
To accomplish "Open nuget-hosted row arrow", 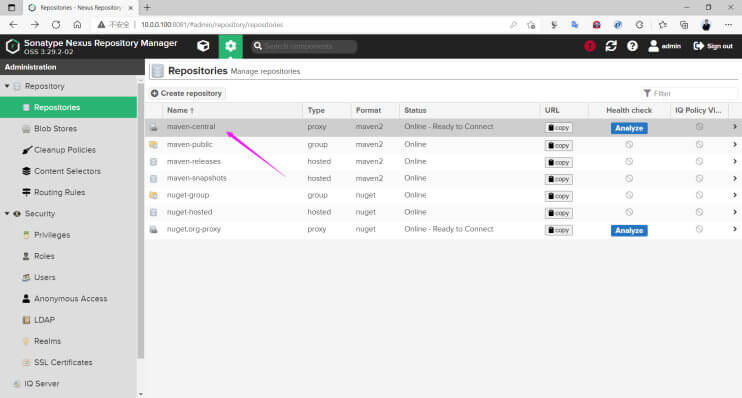I will point(734,212).
